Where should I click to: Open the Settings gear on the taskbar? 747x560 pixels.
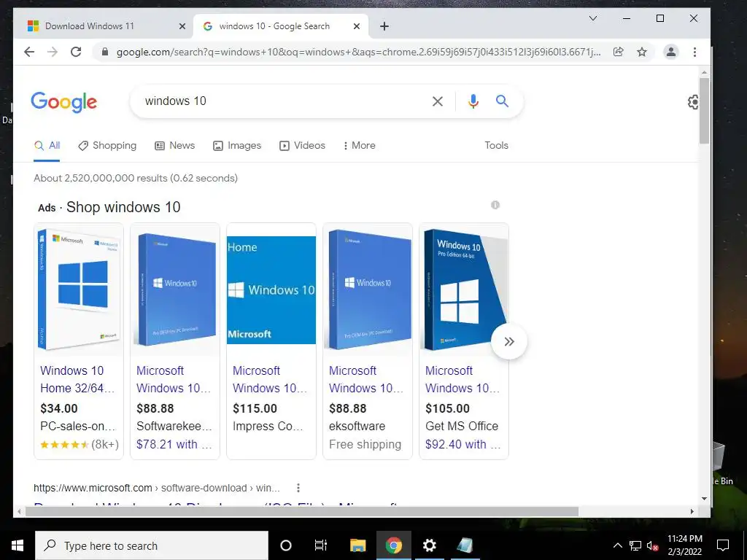point(429,545)
